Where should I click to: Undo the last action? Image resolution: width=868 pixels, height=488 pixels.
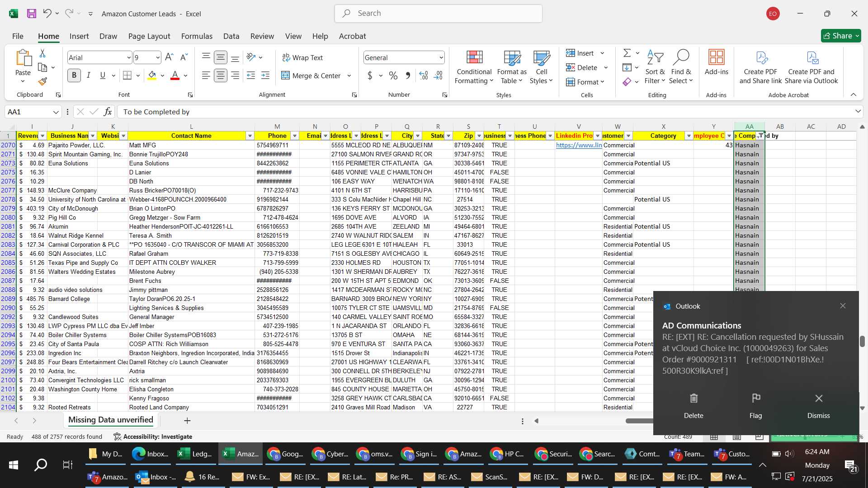pos(47,14)
